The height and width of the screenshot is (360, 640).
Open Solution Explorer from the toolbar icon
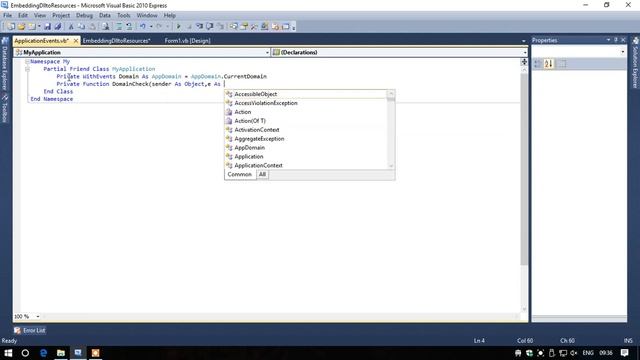coord(233,27)
